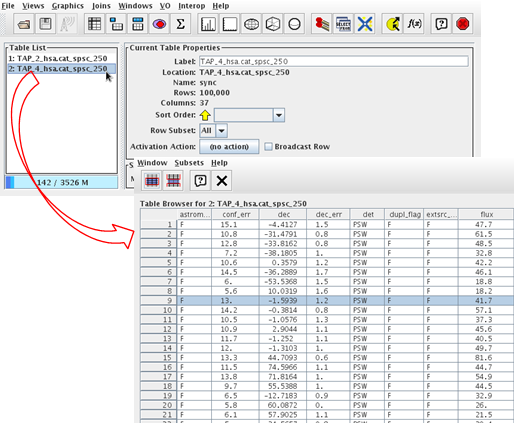Open Table Browser Window menu
The height and width of the screenshot is (426, 518).
coord(152,163)
